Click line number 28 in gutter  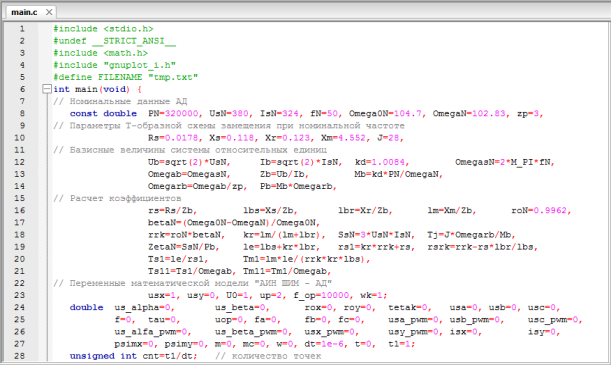[x=19, y=356]
